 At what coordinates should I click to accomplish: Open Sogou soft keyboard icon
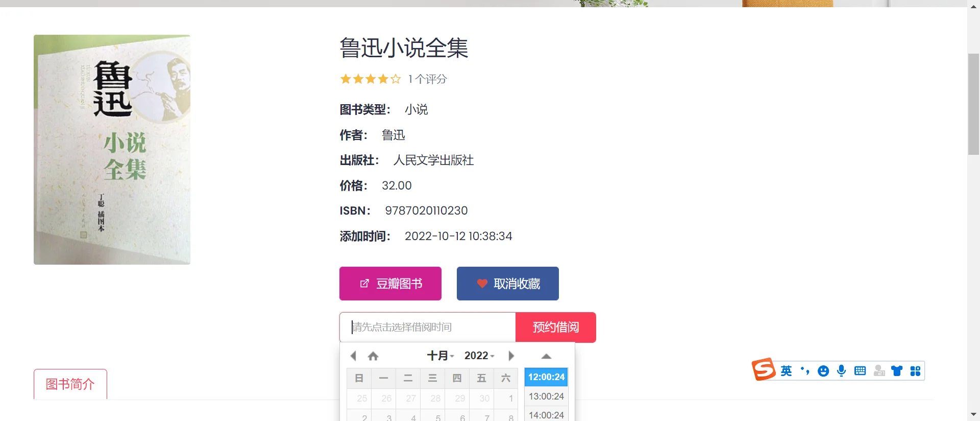coord(860,371)
